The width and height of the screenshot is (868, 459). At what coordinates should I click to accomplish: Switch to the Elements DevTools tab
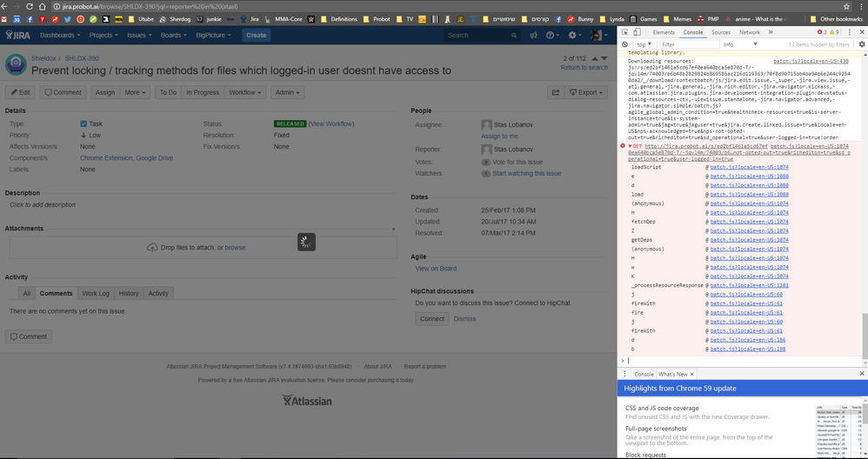(664, 32)
